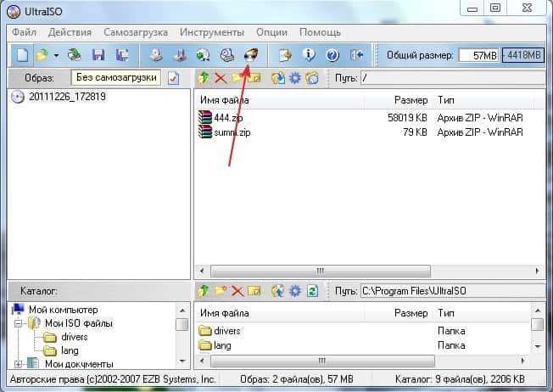Image resolution: width=553 pixels, height=392 pixels.
Task: Click the 57MB total size field
Action: point(478,55)
